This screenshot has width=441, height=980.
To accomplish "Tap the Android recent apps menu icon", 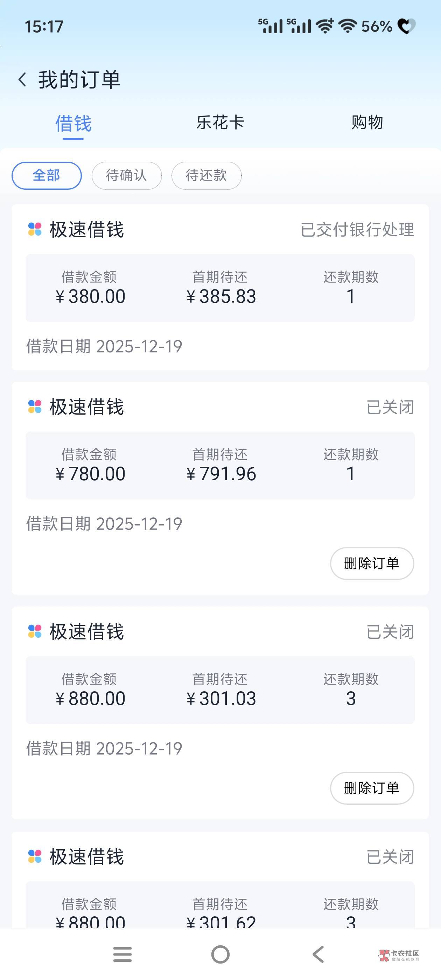I will [122, 954].
